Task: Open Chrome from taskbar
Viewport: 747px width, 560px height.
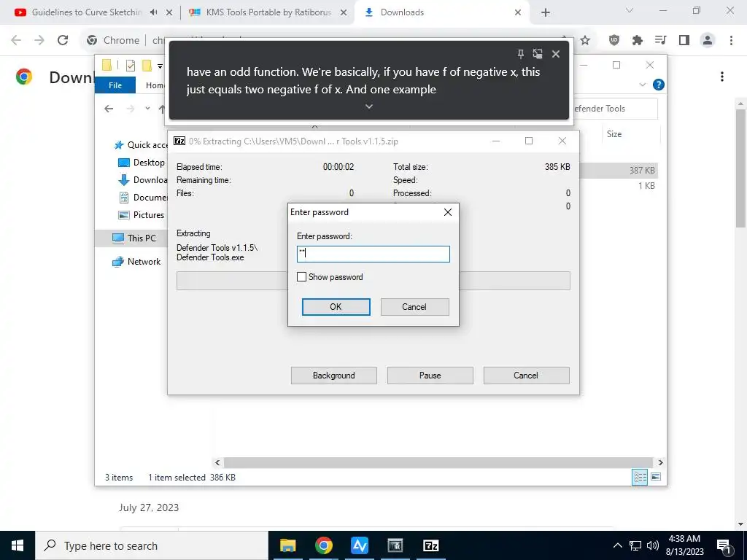Action: point(323,545)
